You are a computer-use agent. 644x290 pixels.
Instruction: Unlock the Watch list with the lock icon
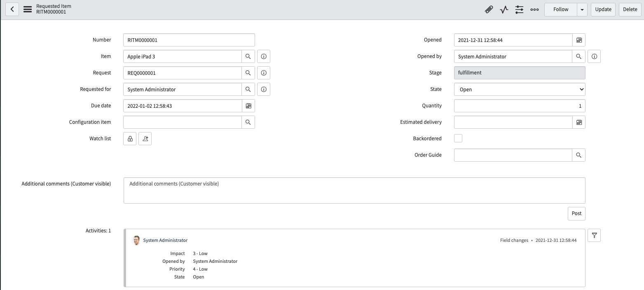coord(130,139)
